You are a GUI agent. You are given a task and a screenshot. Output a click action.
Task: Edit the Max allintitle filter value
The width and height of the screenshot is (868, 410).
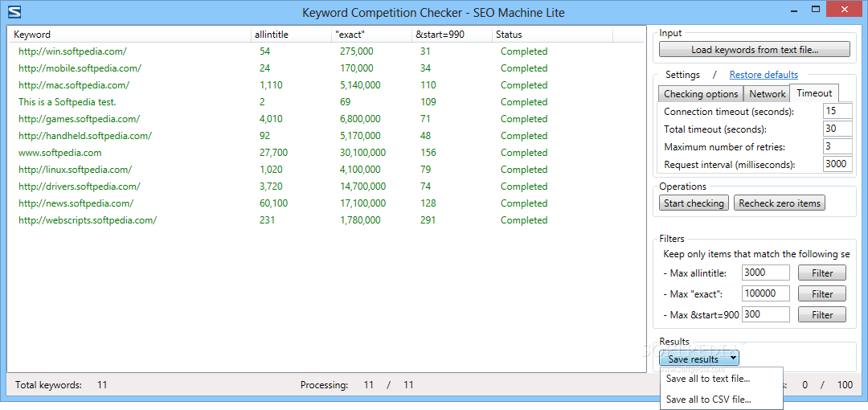tap(766, 273)
